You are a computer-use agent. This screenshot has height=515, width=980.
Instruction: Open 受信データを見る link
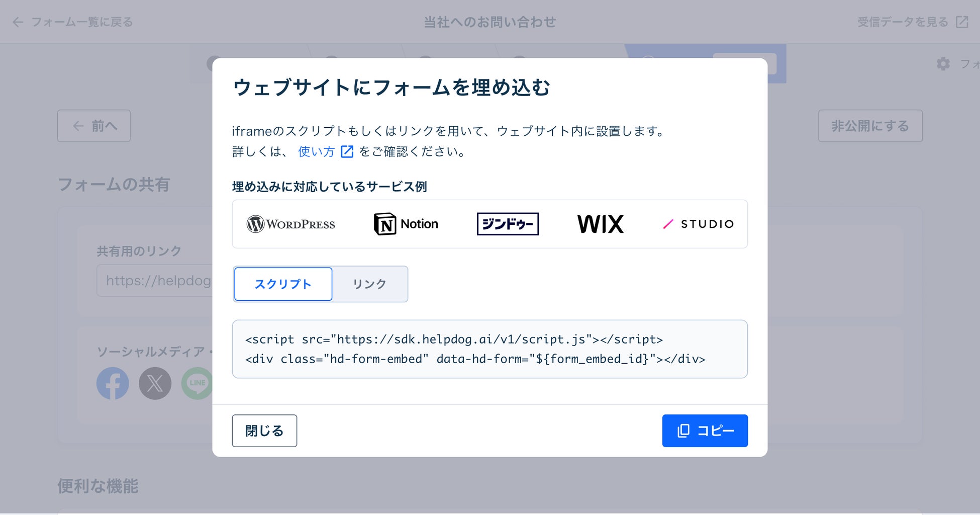(x=903, y=22)
